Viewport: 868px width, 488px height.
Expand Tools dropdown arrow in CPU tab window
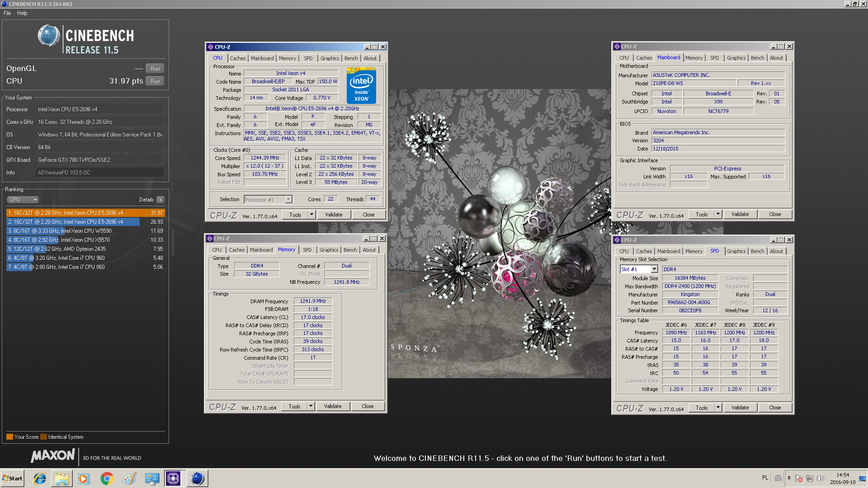(311, 215)
